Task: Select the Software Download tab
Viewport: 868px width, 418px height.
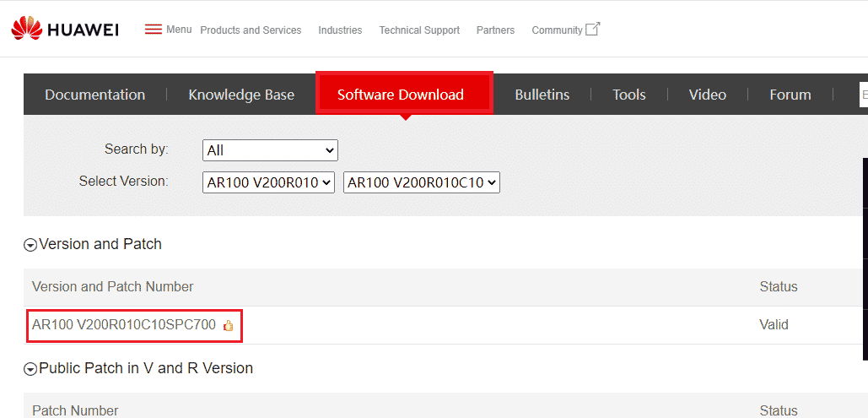Action: tap(404, 93)
